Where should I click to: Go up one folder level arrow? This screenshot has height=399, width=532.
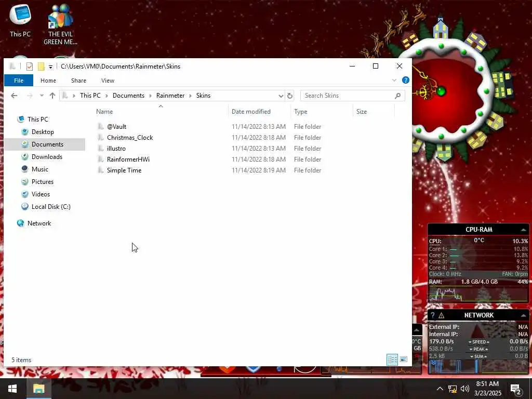(x=52, y=96)
